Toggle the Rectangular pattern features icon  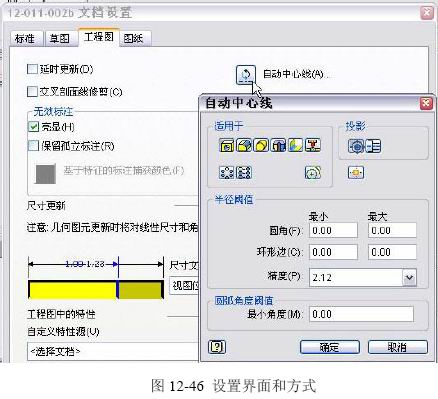[x=244, y=173]
